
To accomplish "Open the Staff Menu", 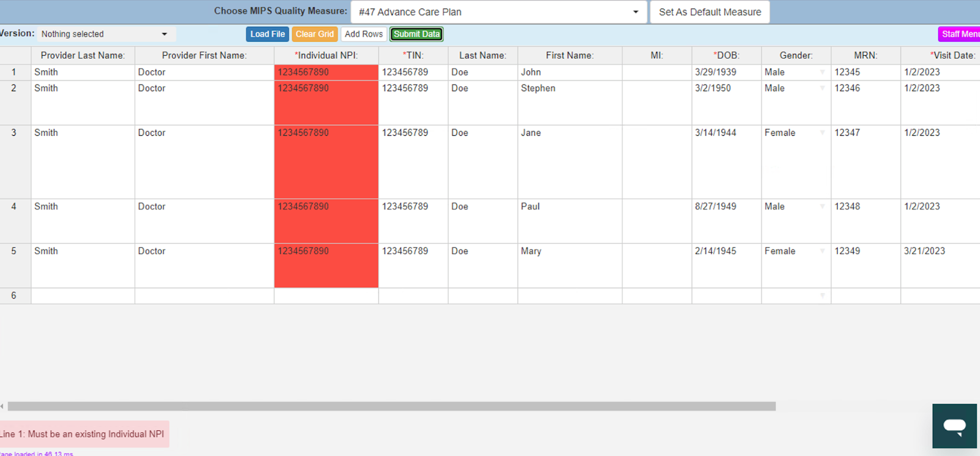I will coord(959,34).
